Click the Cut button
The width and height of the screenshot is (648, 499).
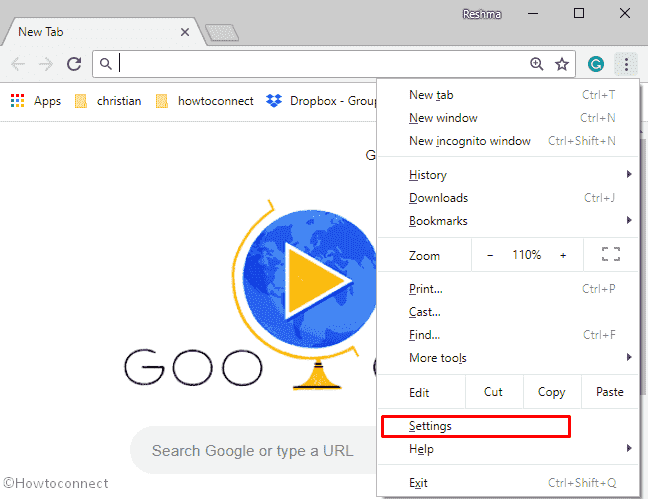point(493,392)
